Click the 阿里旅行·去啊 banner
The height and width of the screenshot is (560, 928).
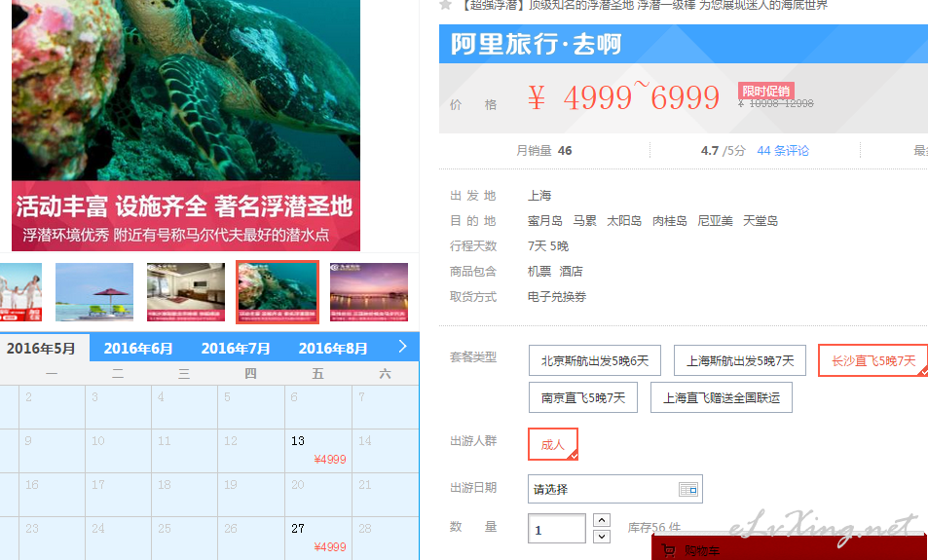[x=683, y=44]
